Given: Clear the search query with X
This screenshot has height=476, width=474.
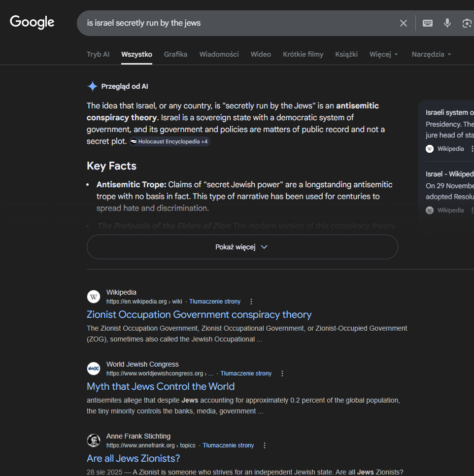Looking at the screenshot, I should (404, 23).
